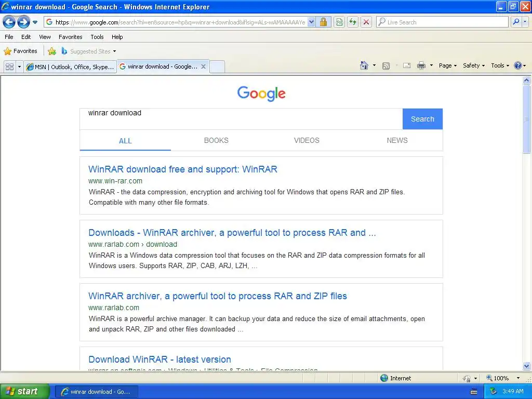The width and height of the screenshot is (532, 399).
Task: Expand the Print options dropdown arrow
Action: (431, 65)
